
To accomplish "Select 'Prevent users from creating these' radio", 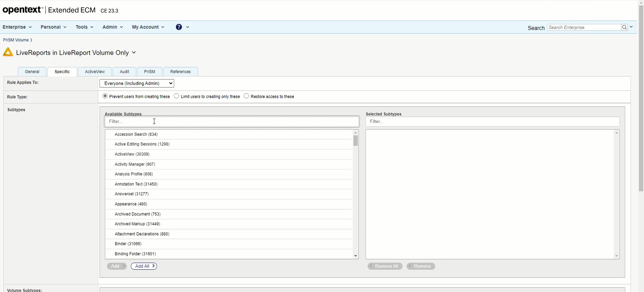I will [x=105, y=96].
